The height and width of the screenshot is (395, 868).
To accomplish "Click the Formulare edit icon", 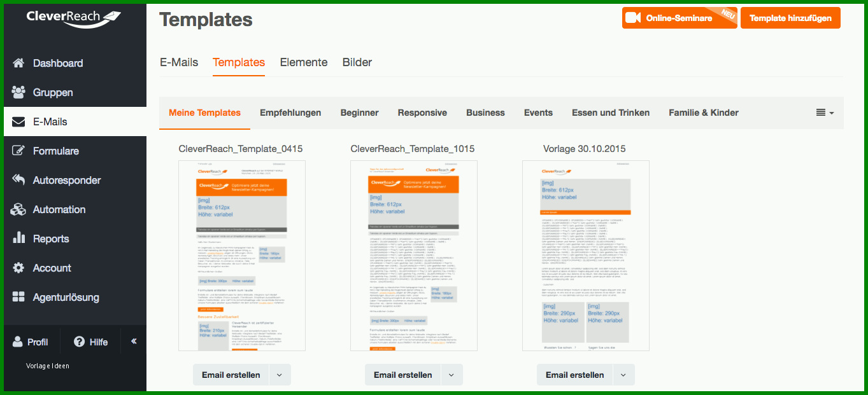I will (18, 151).
